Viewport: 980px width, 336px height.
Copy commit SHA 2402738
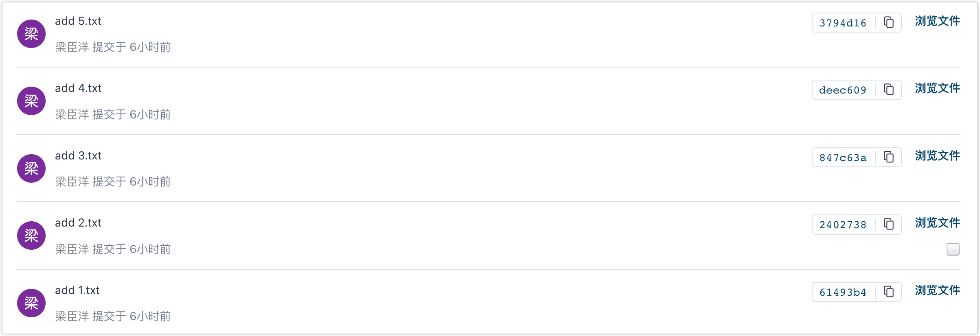[889, 224]
